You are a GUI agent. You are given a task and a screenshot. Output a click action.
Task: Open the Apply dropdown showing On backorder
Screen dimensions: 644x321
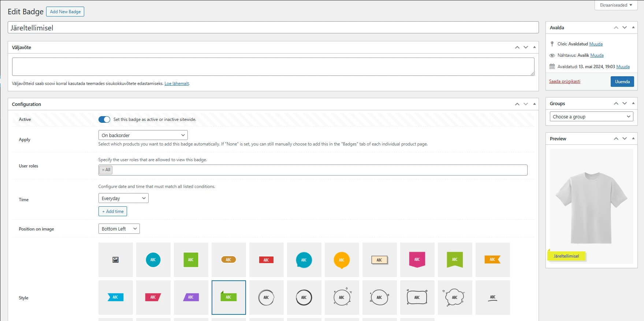pos(143,135)
